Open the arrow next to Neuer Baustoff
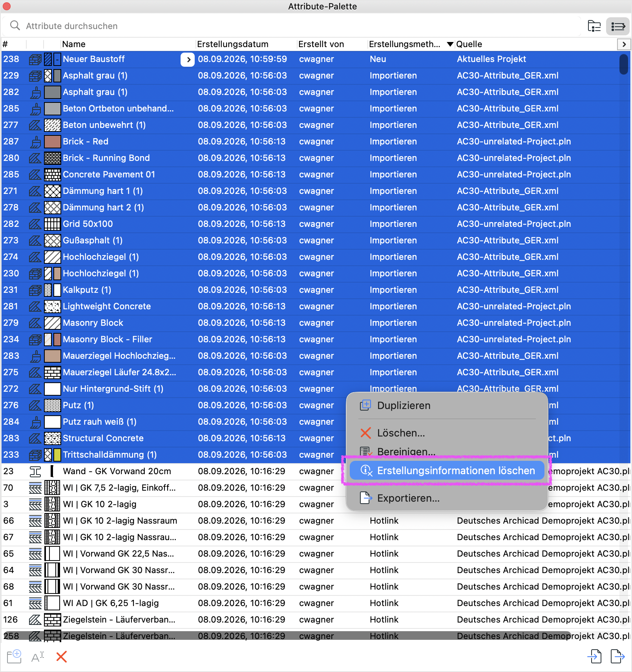 click(x=188, y=60)
